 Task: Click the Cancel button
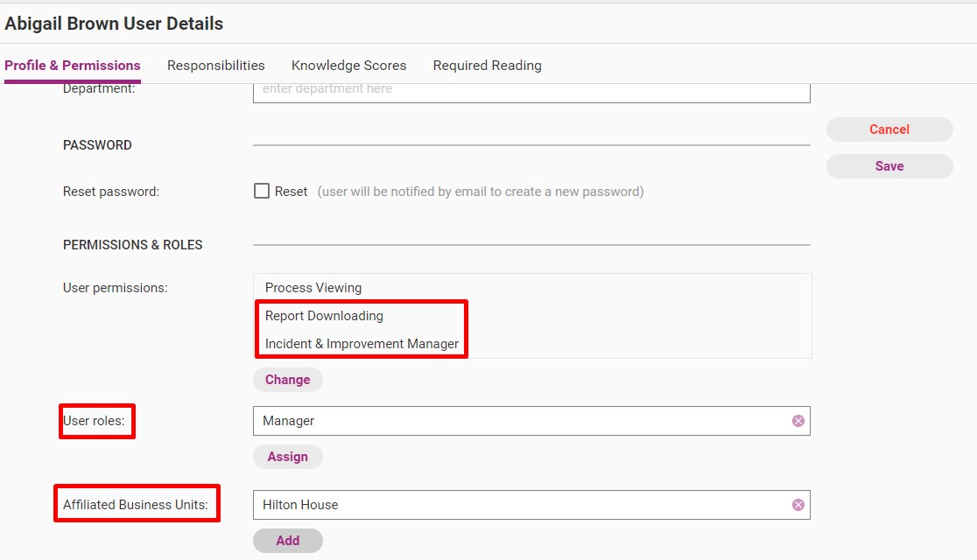pyautogui.click(x=889, y=129)
